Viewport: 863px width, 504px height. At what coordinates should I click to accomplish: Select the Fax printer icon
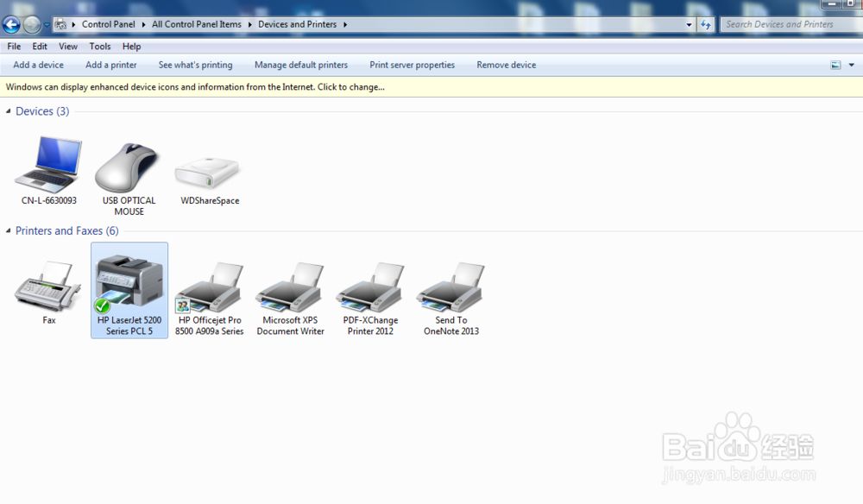(x=48, y=287)
